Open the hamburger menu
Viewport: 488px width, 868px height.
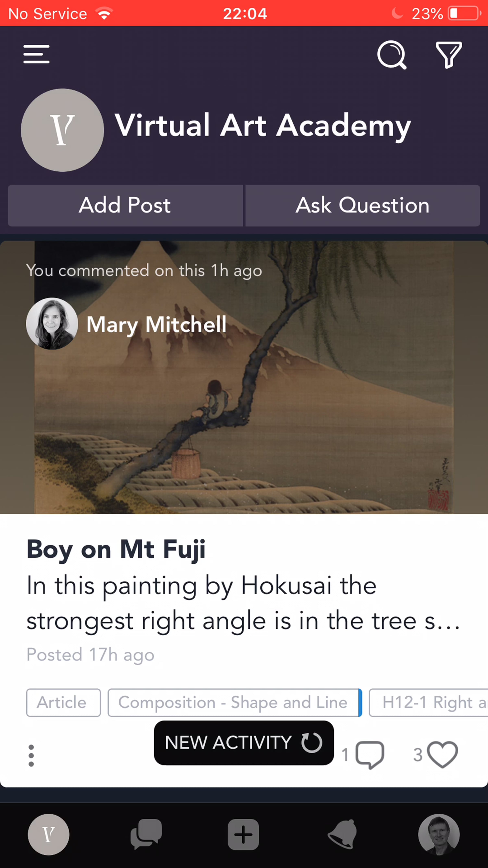coord(36,54)
